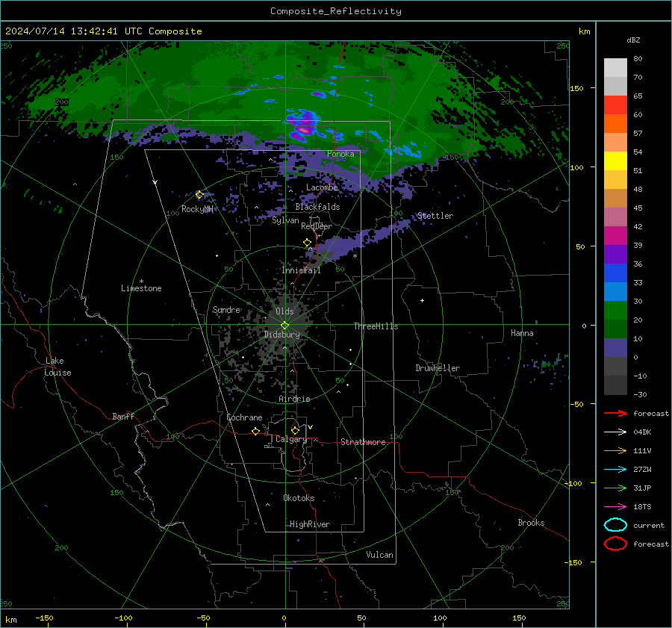The height and width of the screenshot is (628, 672).
Task: Click the 'Didsbury' city label
Action: (281, 335)
